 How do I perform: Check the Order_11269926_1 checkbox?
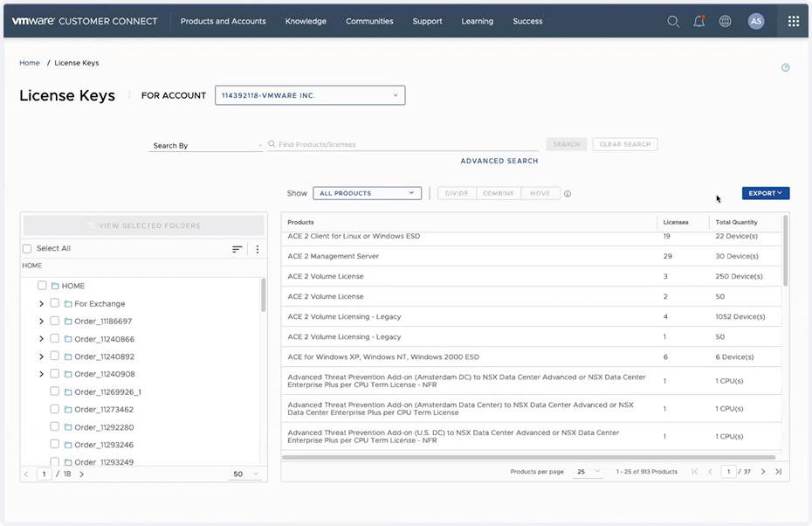(54, 391)
